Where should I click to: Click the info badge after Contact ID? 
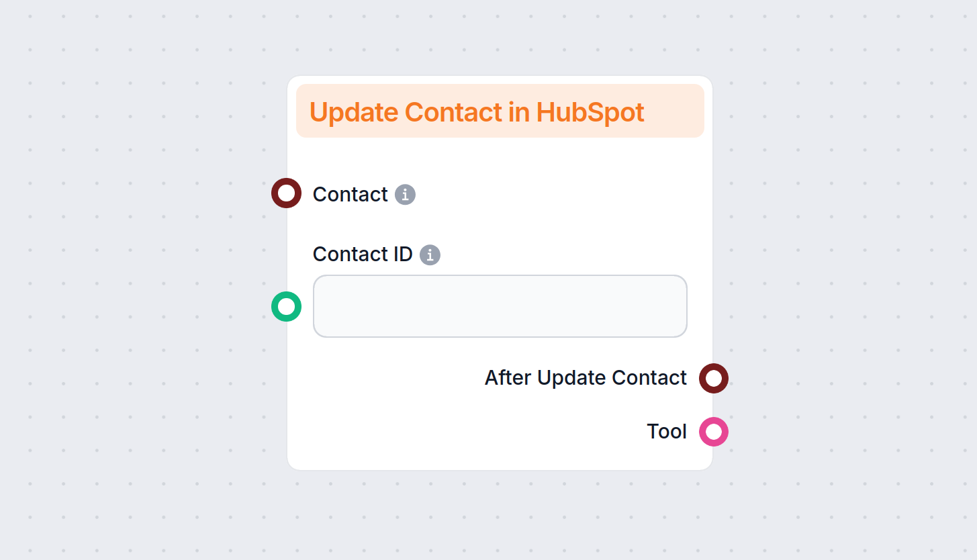(x=430, y=254)
